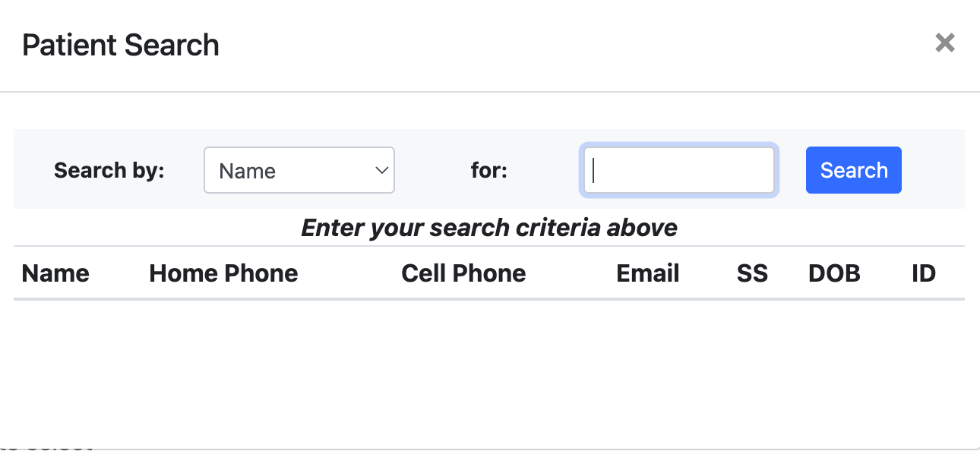Click the DOB column header

pyautogui.click(x=834, y=273)
